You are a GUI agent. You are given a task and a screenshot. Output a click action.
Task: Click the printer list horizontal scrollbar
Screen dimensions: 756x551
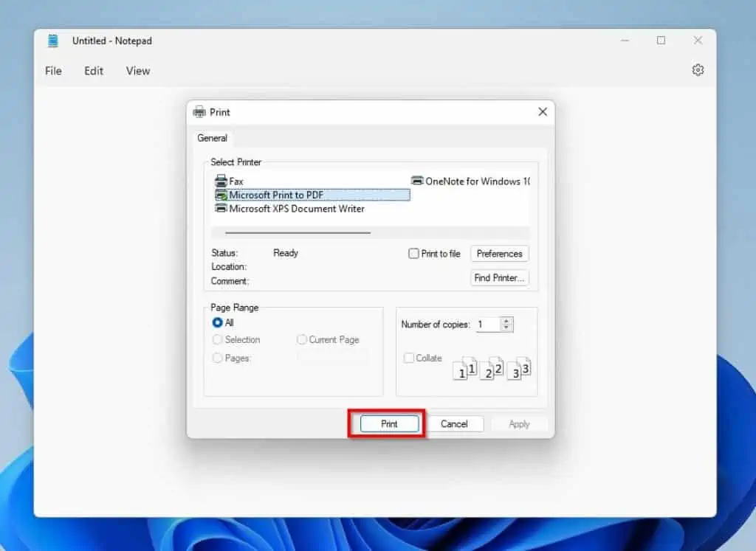(x=298, y=232)
